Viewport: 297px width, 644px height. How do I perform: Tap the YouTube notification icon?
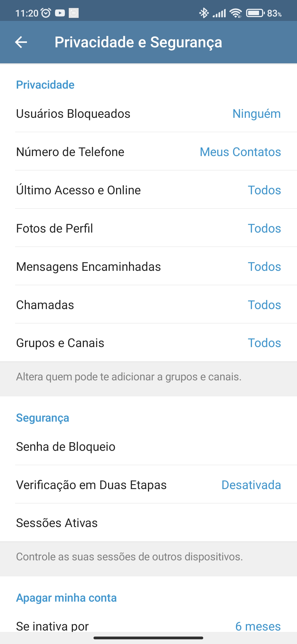(x=60, y=13)
